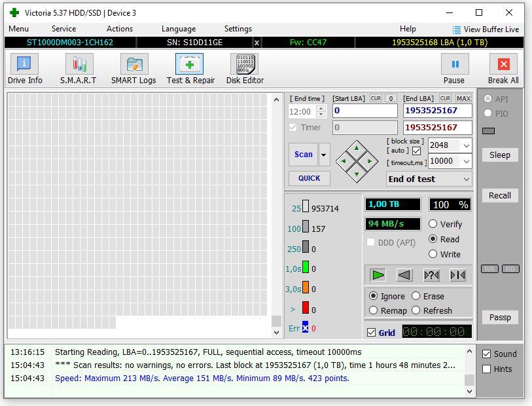Select the Remap error action
Screen dimensions: 532x406
click(374, 310)
